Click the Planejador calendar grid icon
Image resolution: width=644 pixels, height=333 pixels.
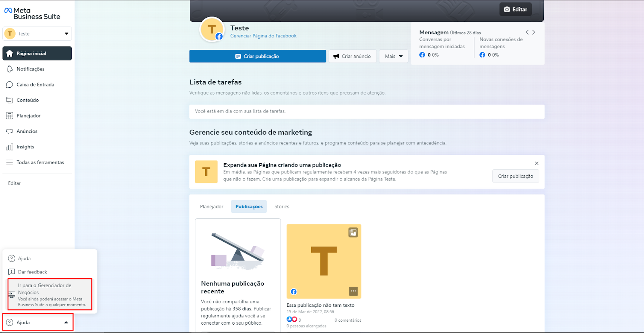[x=10, y=116]
